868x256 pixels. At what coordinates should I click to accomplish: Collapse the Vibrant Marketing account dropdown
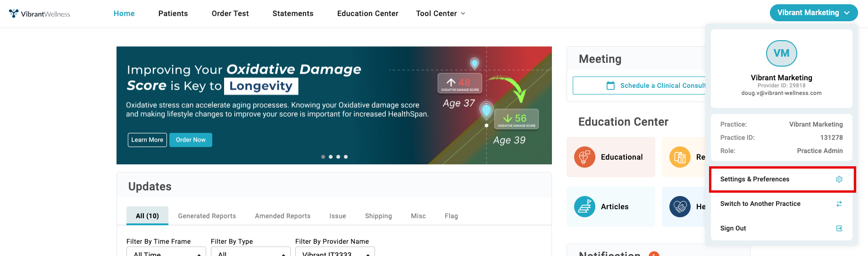pyautogui.click(x=813, y=13)
